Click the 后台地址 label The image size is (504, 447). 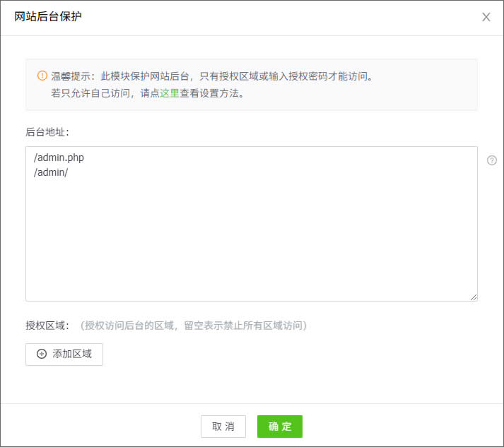tap(47, 131)
